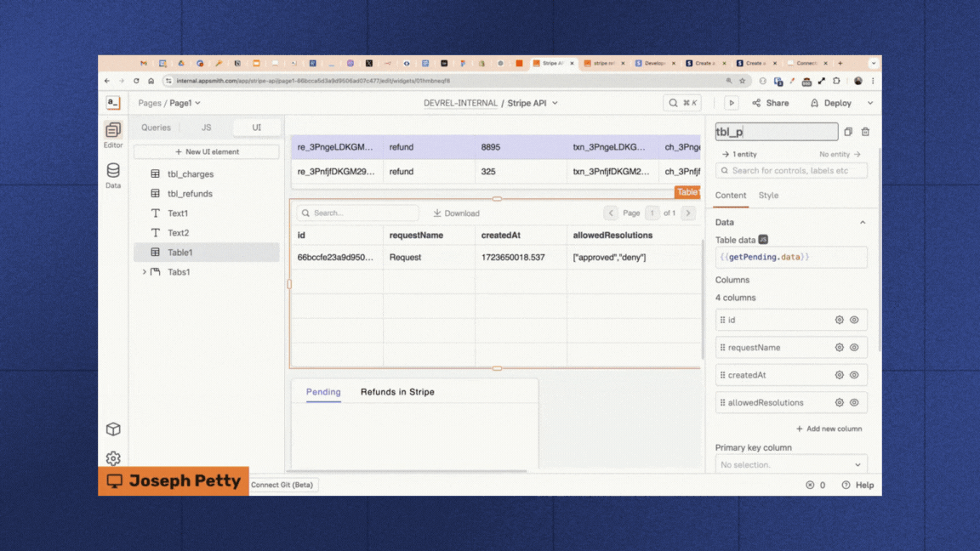Delete the widget with the trash icon
The height and width of the screenshot is (551, 980).
pyautogui.click(x=865, y=132)
